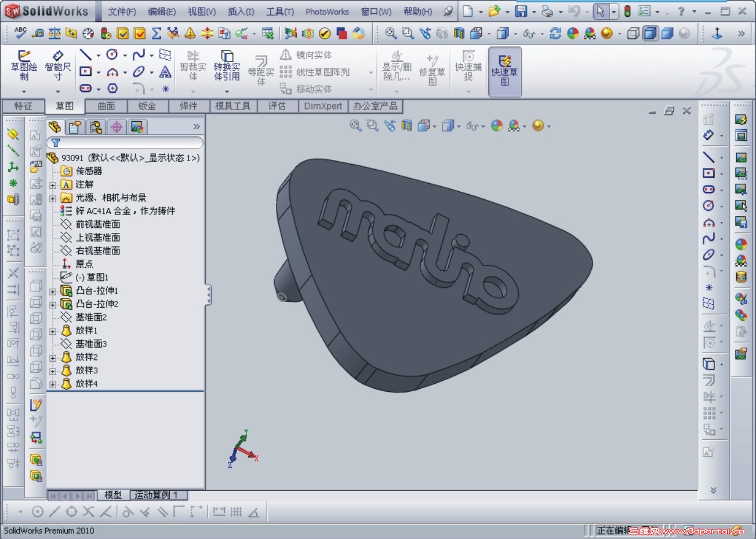This screenshot has height=539, width=756.
Task: Save the document with the floppy disk icon
Action: coord(521,11)
